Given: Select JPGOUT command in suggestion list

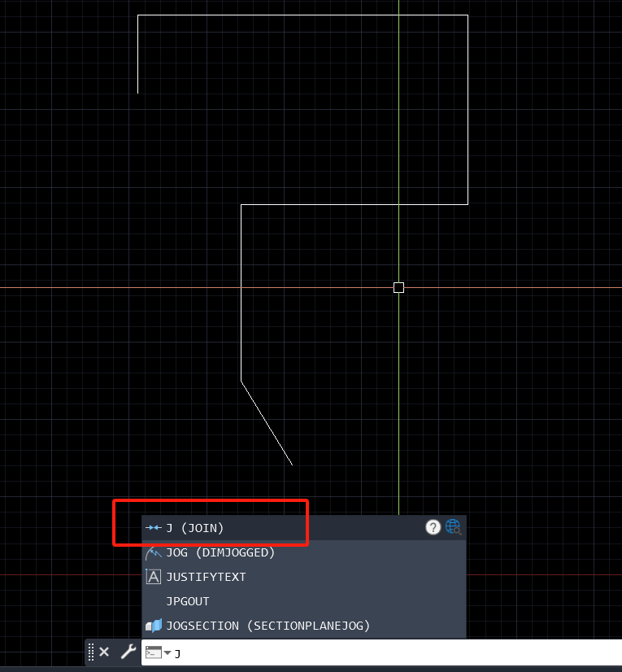Looking at the screenshot, I should pos(188,601).
